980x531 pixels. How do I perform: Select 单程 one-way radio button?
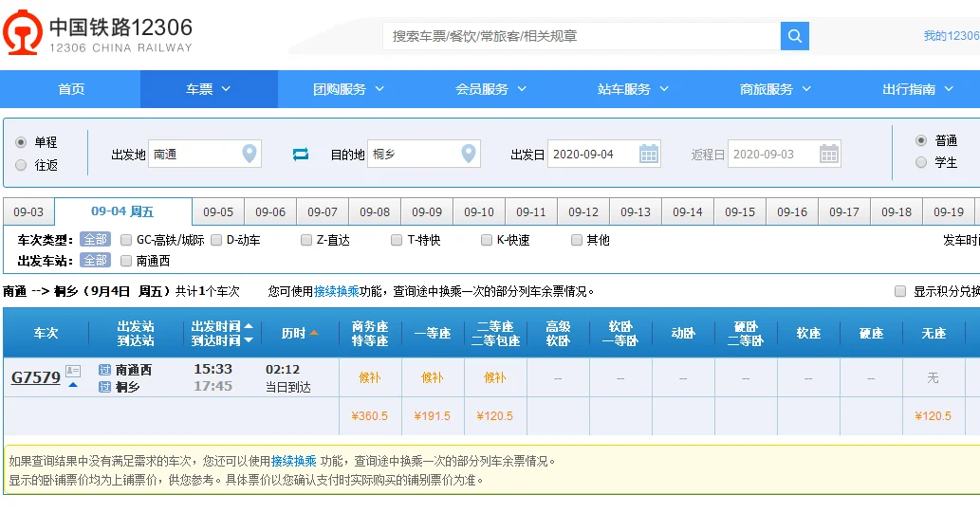(21, 142)
